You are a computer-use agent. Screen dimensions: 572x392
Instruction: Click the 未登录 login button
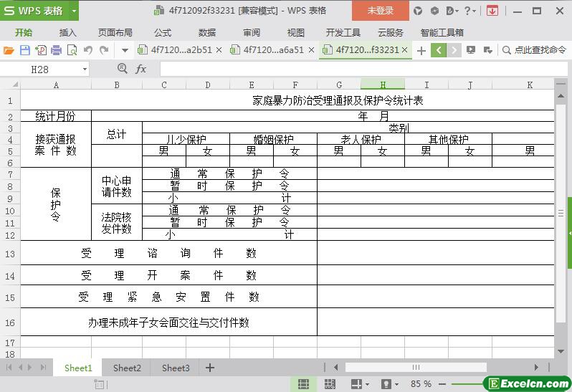pyautogui.click(x=381, y=11)
